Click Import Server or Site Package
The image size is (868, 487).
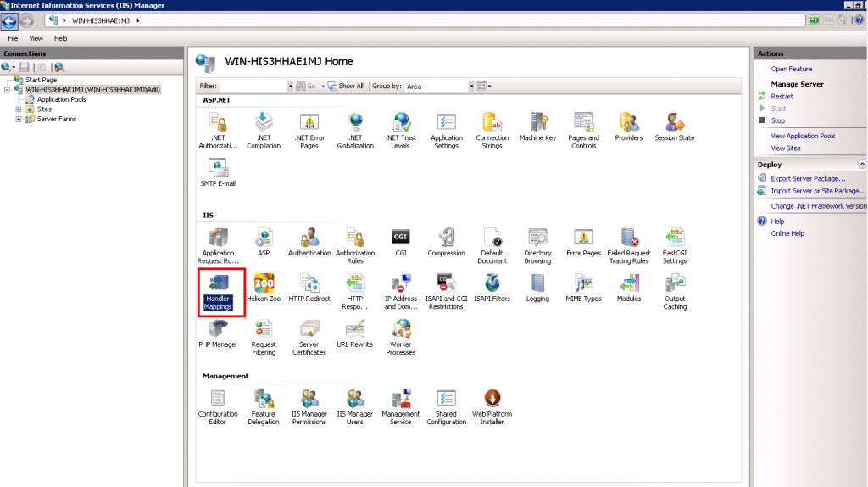[818, 191]
